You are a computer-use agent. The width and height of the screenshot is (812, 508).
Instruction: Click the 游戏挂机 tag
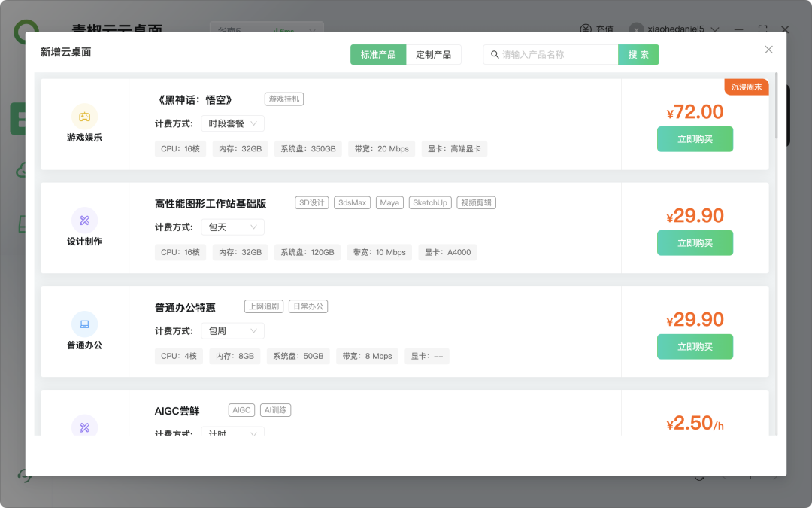pyautogui.click(x=283, y=99)
